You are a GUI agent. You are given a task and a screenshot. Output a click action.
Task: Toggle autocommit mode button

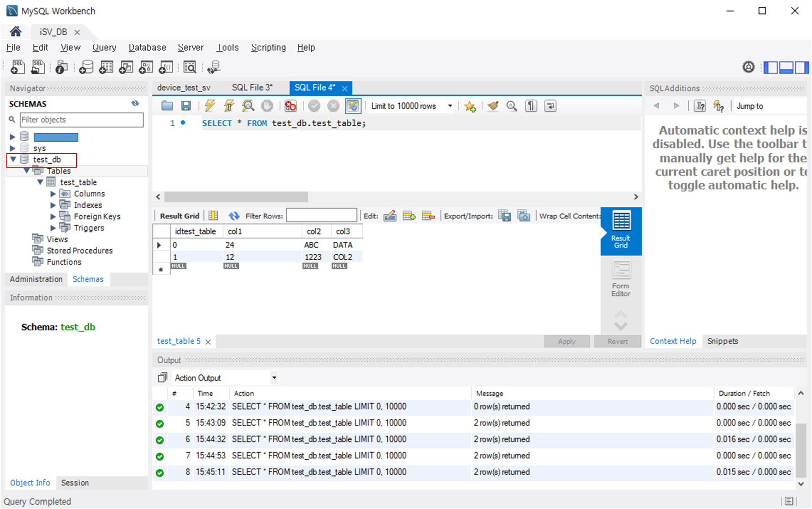pos(353,106)
